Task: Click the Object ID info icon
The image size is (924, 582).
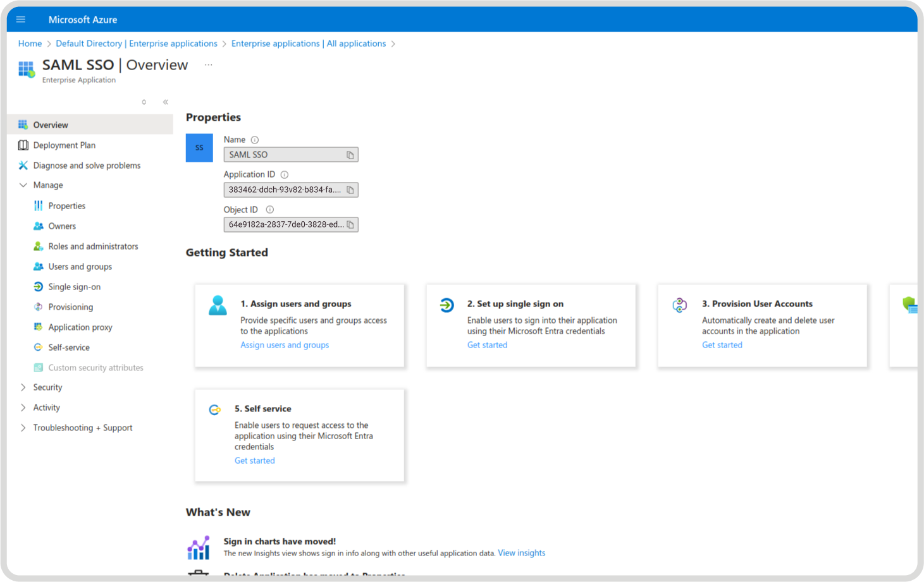Action: [270, 210]
